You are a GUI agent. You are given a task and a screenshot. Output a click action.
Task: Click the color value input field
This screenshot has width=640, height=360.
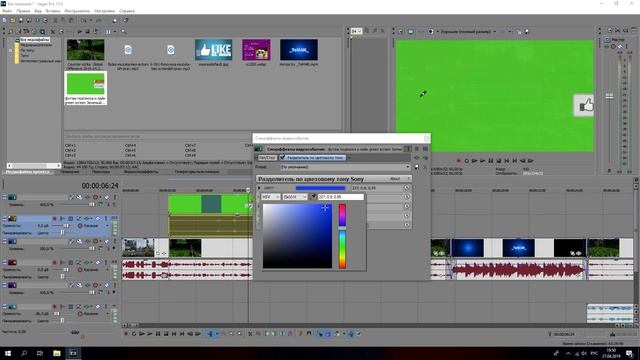(x=341, y=197)
